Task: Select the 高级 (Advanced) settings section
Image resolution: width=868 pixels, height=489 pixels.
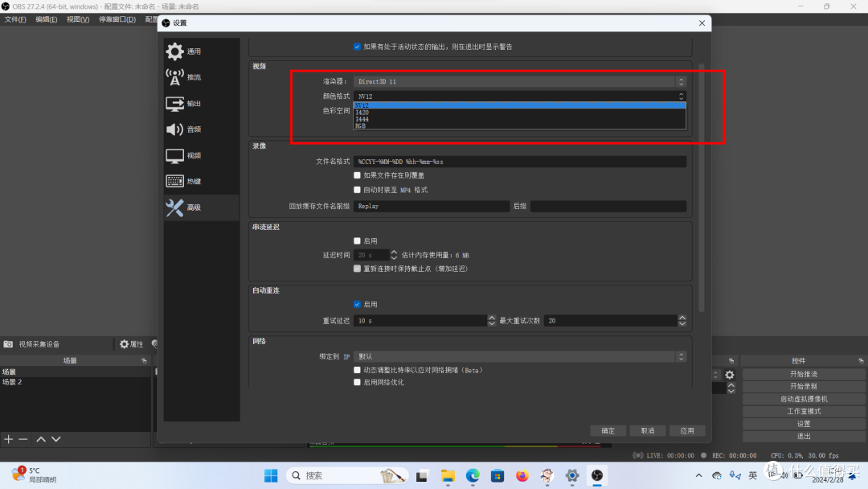Action: (x=202, y=208)
